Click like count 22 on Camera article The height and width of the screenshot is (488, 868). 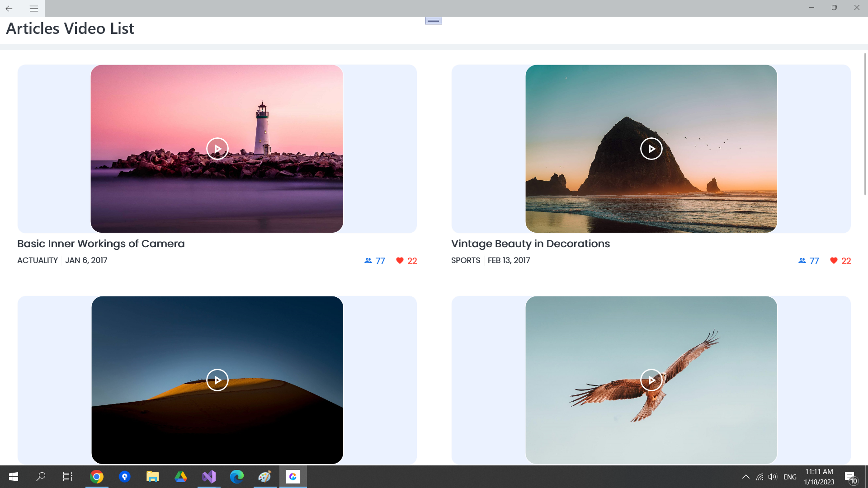coord(412,261)
